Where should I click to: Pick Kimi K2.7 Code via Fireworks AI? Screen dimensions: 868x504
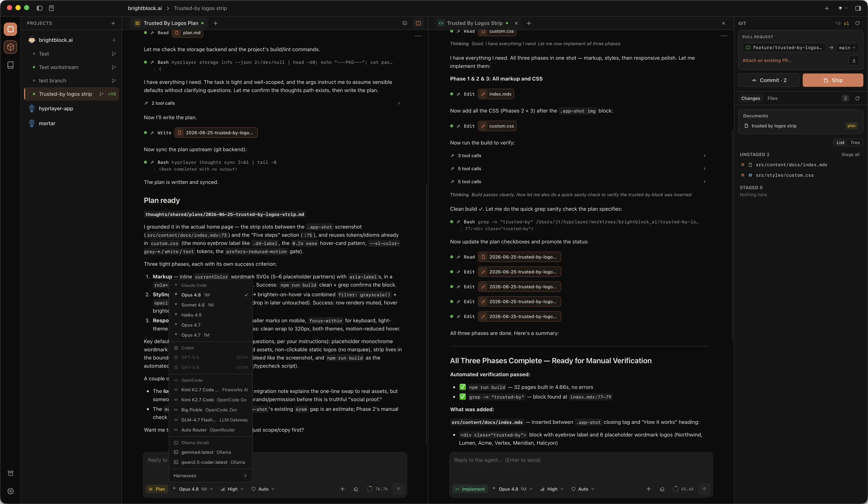[211, 390]
